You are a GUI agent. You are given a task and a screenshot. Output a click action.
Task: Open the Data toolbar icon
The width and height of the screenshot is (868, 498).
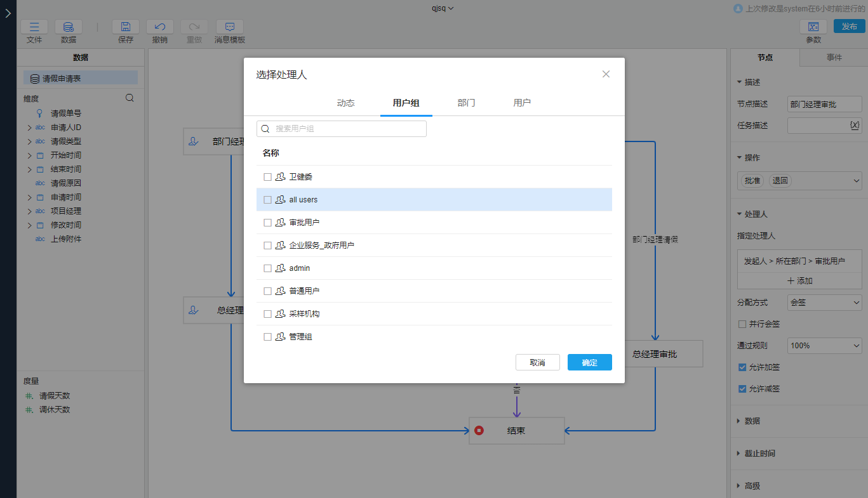69,27
